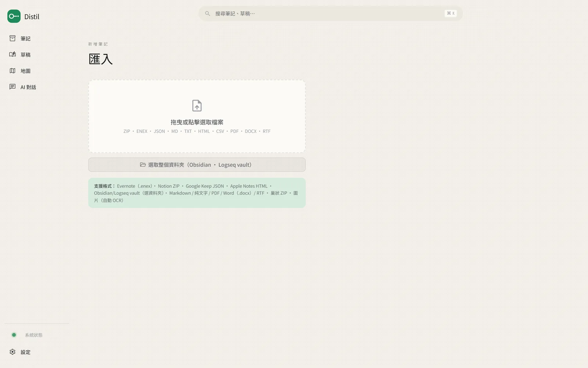Viewport: 588px width, 368px height.
Task: Click the 地圖 folded map icon
Action: (12, 71)
